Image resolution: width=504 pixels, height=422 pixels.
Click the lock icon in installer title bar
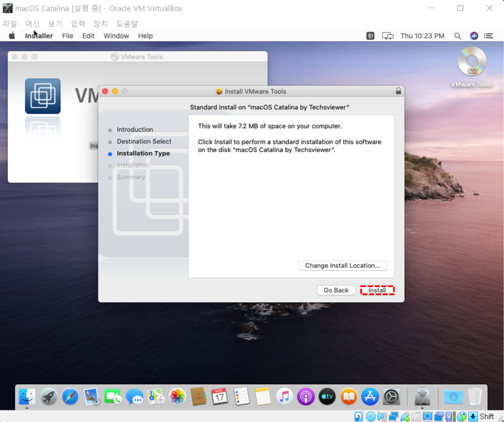tap(398, 91)
